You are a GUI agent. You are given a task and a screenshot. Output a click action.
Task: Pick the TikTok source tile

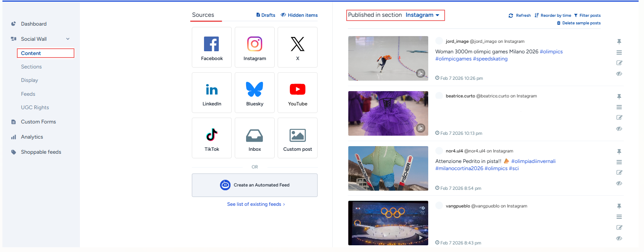[212, 138]
